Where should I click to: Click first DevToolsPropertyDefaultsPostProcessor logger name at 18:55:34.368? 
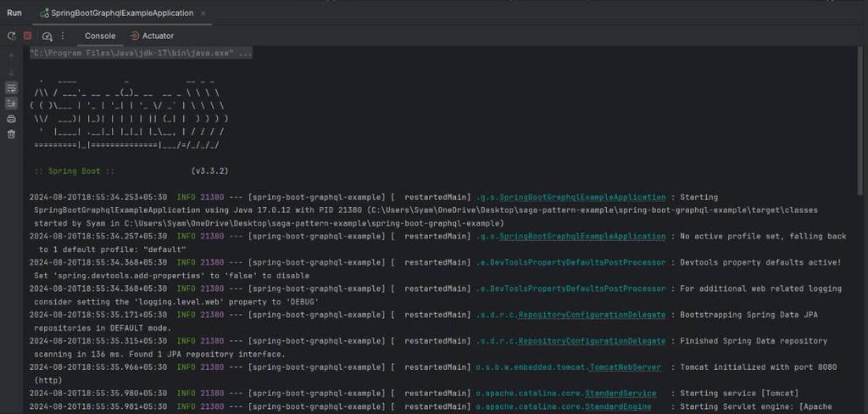tap(570, 262)
